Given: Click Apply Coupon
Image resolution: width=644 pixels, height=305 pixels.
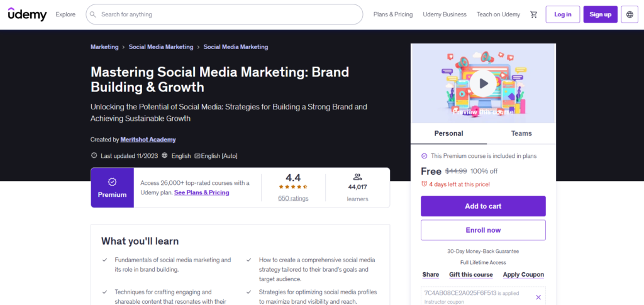Looking at the screenshot, I should coord(523,275).
